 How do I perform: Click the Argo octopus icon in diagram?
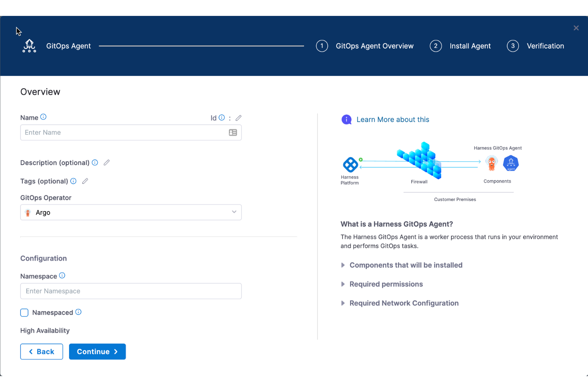pyautogui.click(x=491, y=163)
